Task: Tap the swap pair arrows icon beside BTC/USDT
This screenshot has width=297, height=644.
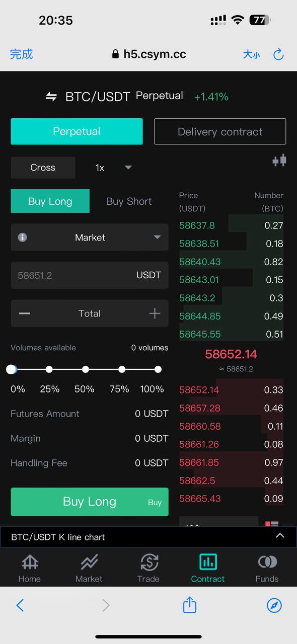Action: point(51,97)
